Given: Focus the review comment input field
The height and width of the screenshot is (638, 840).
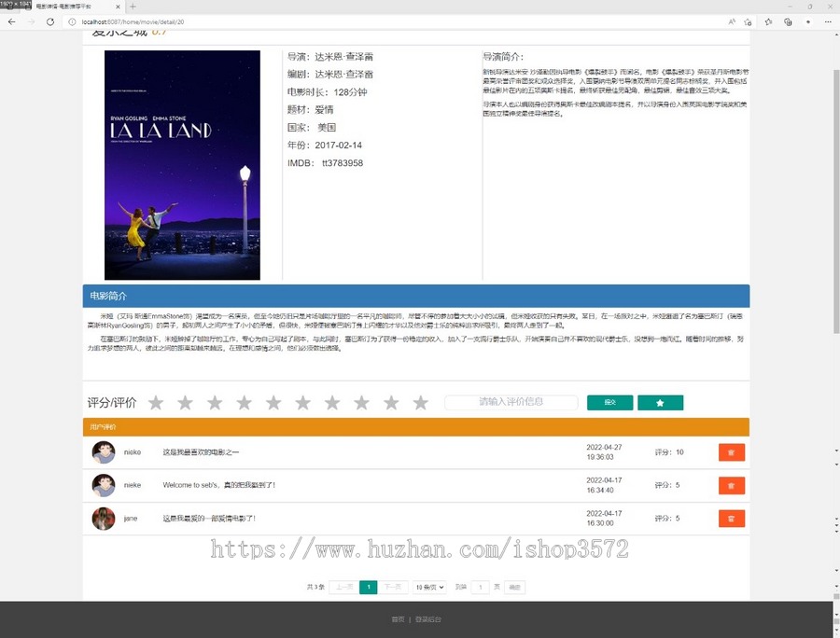Looking at the screenshot, I should [511, 402].
